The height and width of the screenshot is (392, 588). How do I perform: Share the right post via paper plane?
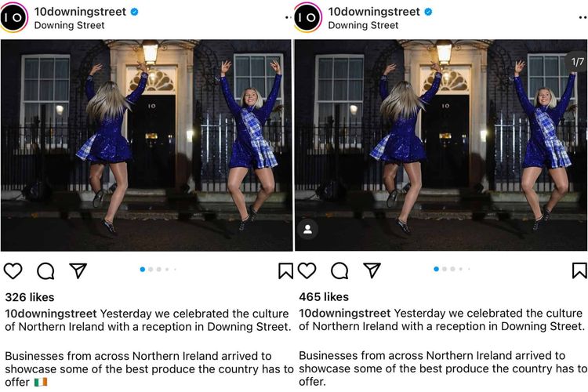(x=372, y=270)
